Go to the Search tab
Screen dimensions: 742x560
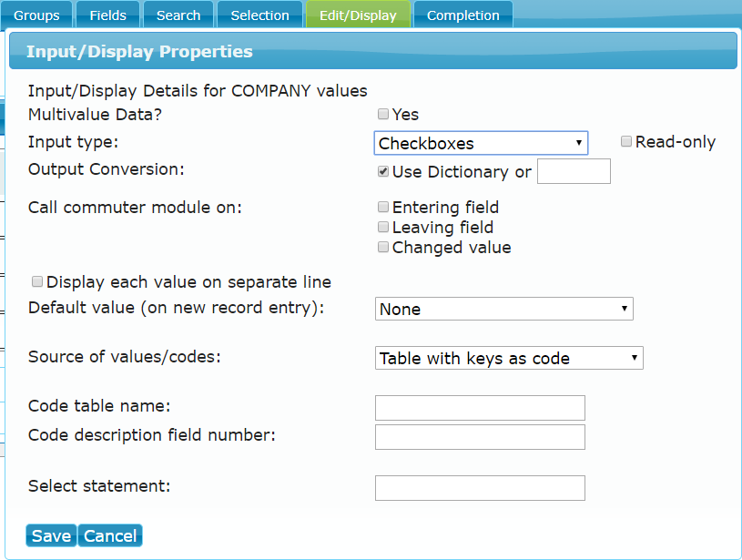coord(178,15)
